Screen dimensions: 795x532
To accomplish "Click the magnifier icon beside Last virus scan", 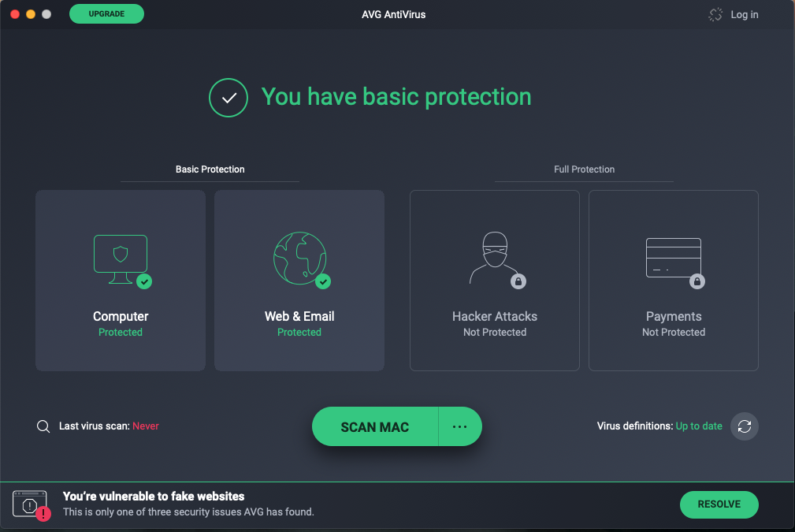I will coord(43,426).
